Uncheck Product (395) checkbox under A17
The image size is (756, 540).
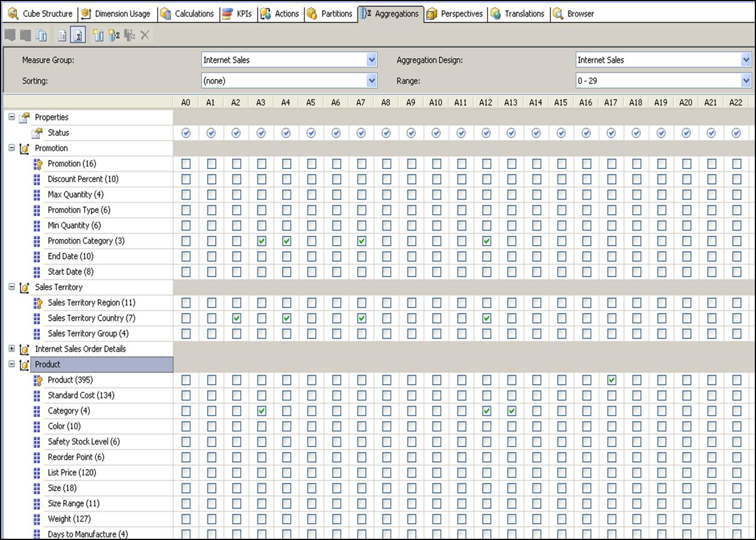pyautogui.click(x=611, y=380)
